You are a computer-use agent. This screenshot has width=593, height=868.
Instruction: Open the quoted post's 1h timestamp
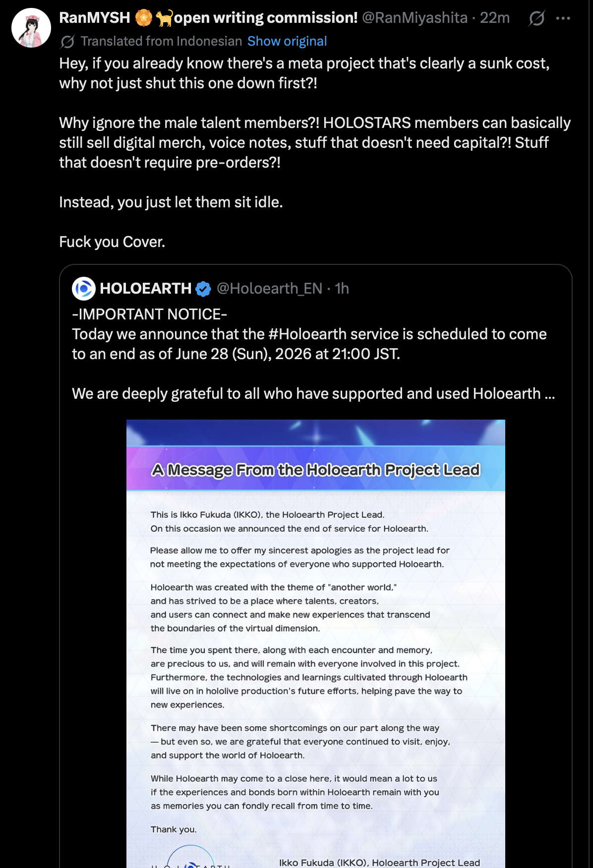coord(342,288)
